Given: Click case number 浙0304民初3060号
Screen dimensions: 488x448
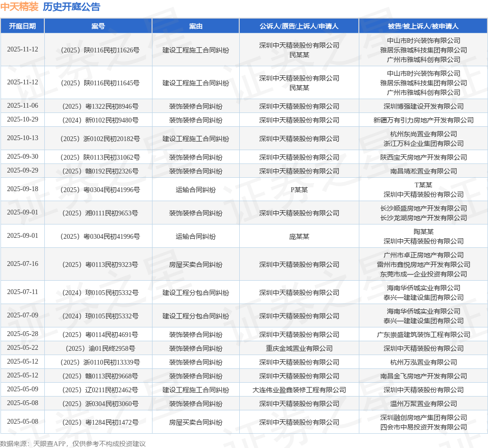Looking at the screenshot, I should (x=100, y=404).
